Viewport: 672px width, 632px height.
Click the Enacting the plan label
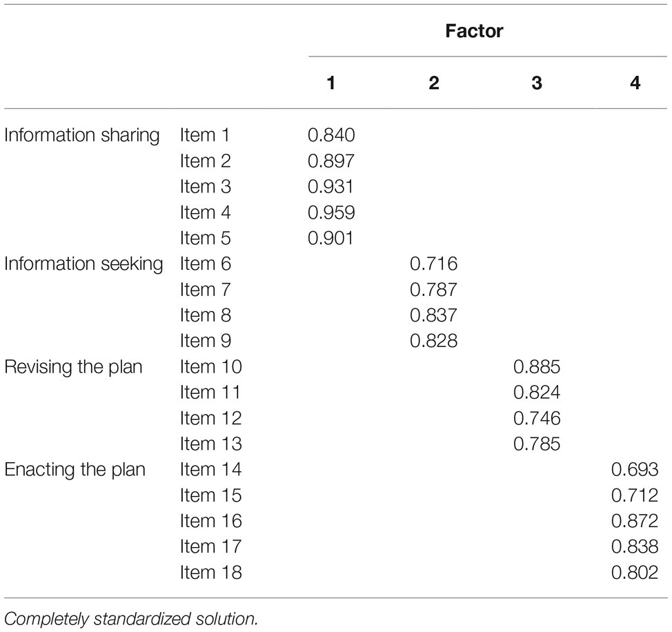75,470
